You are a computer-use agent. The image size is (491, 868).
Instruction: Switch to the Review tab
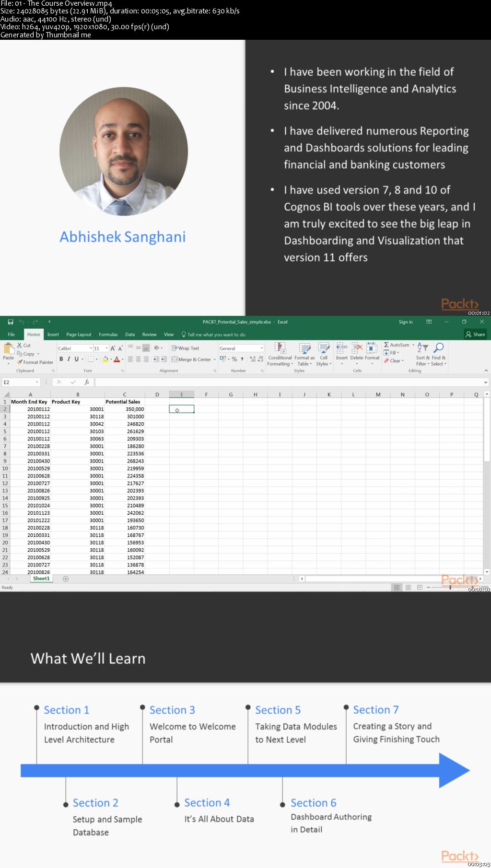(x=149, y=335)
